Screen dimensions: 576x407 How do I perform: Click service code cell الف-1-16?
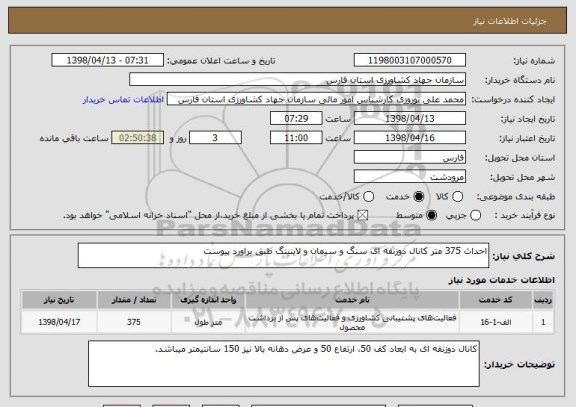tap(496, 322)
